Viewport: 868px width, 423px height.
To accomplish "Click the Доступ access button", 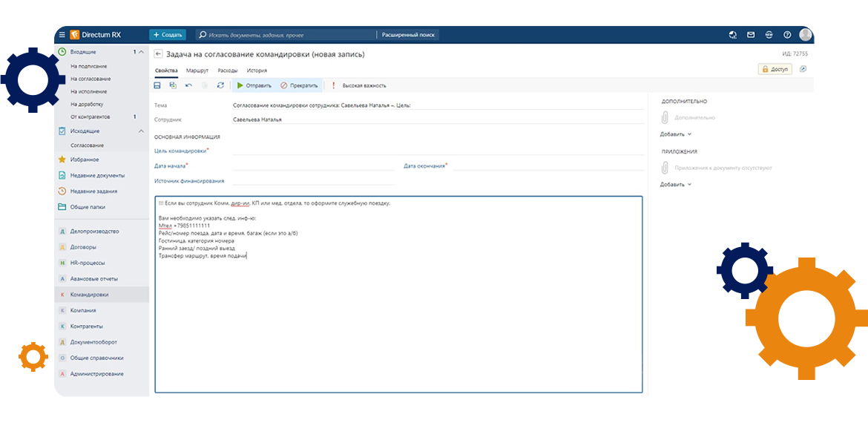I will 775,69.
